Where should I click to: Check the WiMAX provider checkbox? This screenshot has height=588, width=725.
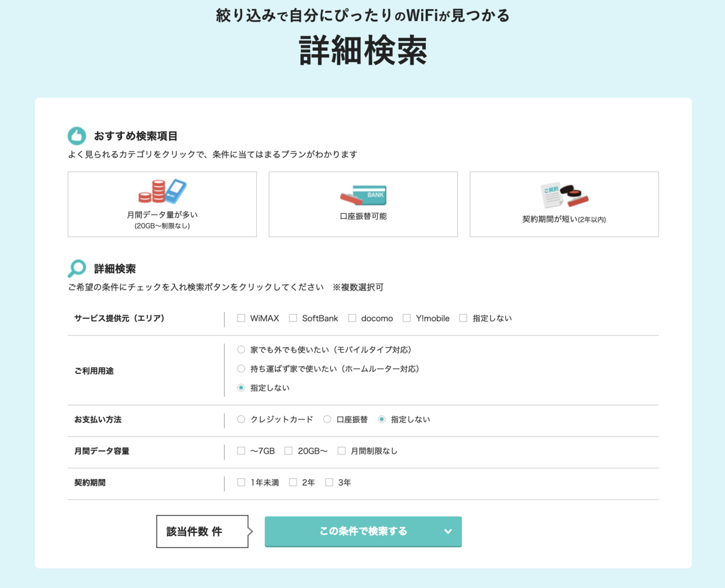click(241, 318)
